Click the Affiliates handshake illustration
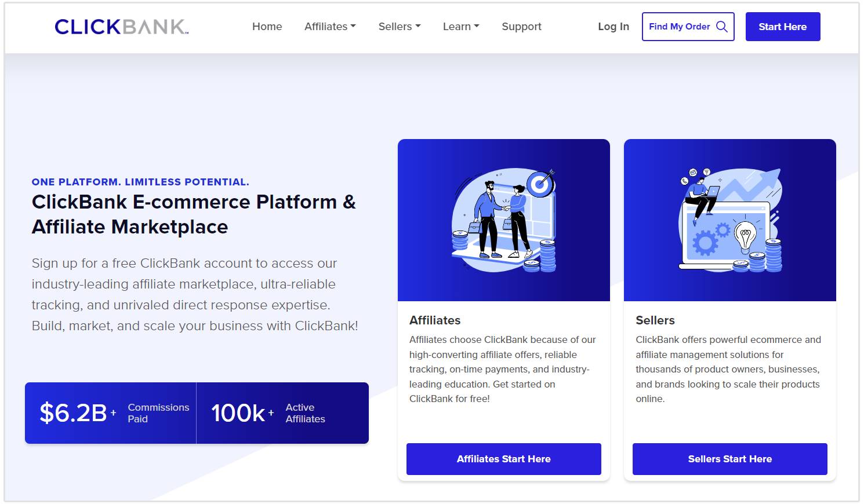Screen dimensions: 864x504 [x=503, y=220]
